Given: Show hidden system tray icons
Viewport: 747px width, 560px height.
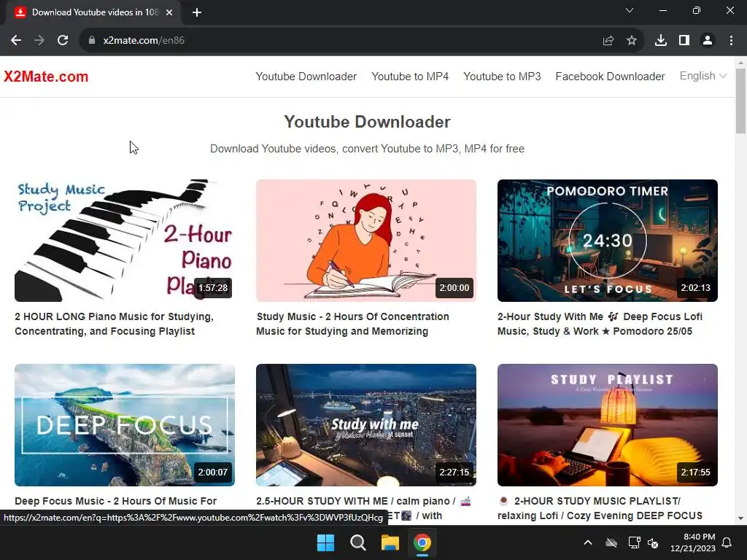Looking at the screenshot, I should coord(588,542).
